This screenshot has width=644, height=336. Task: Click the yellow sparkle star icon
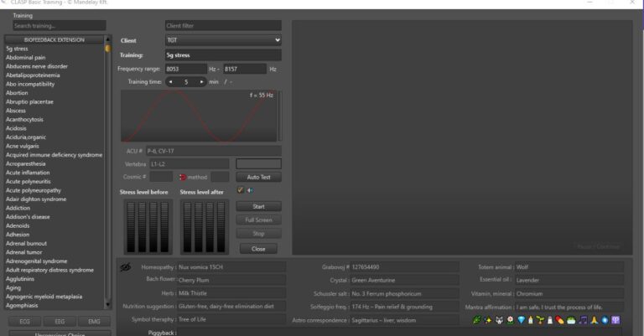488,320
